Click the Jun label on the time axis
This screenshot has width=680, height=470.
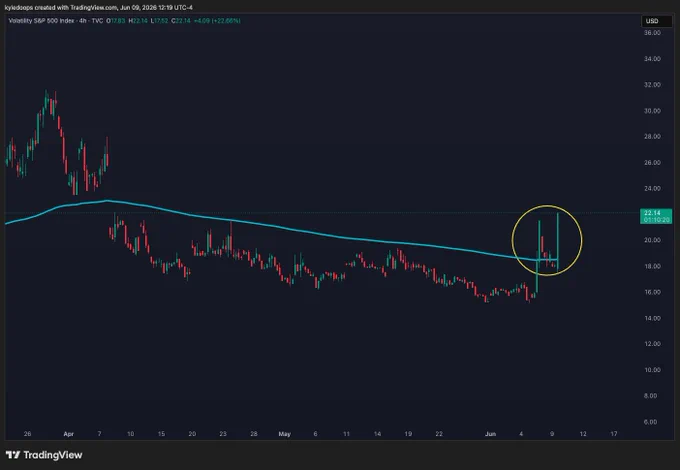(490, 434)
